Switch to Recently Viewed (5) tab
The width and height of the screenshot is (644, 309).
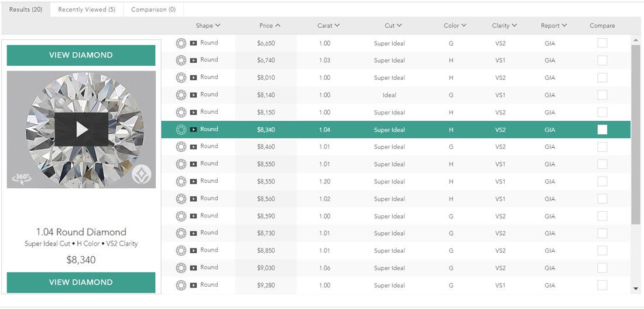pyautogui.click(x=87, y=9)
